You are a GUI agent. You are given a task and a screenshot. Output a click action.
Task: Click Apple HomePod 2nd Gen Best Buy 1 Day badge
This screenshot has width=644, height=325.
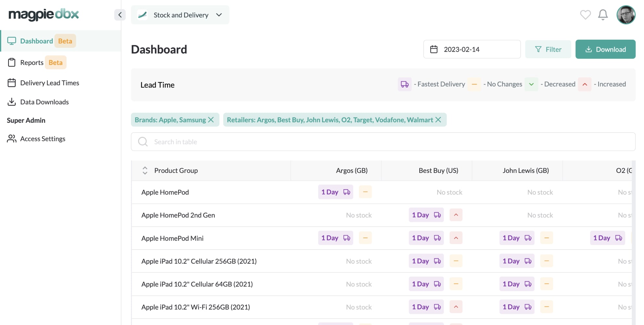pos(426,215)
